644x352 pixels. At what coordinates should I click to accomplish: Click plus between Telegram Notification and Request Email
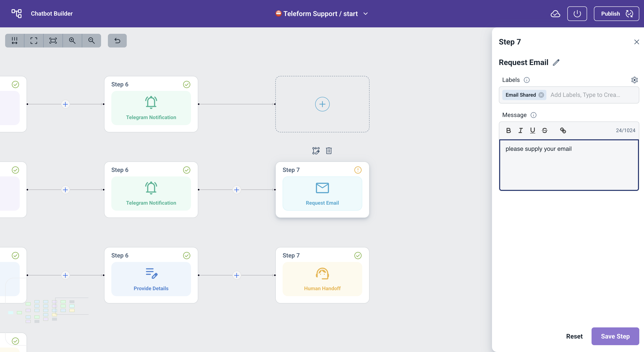tap(237, 190)
